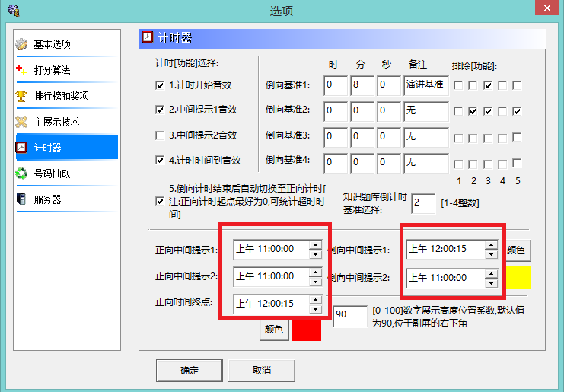Uncheck fifth exclude checkbox in 倒向基准2 row
The height and width of the screenshot is (392, 564).
click(x=517, y=111)
